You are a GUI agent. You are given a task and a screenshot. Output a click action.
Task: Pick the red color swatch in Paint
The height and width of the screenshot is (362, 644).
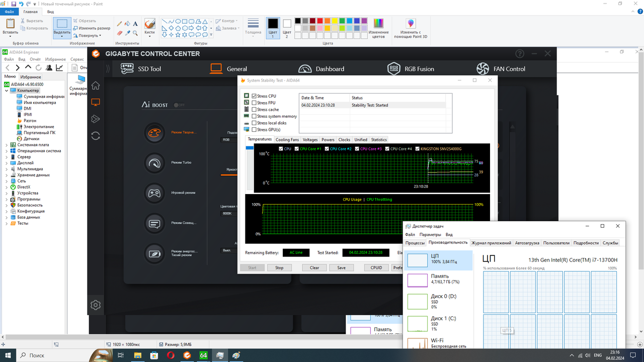coord(320,21)
